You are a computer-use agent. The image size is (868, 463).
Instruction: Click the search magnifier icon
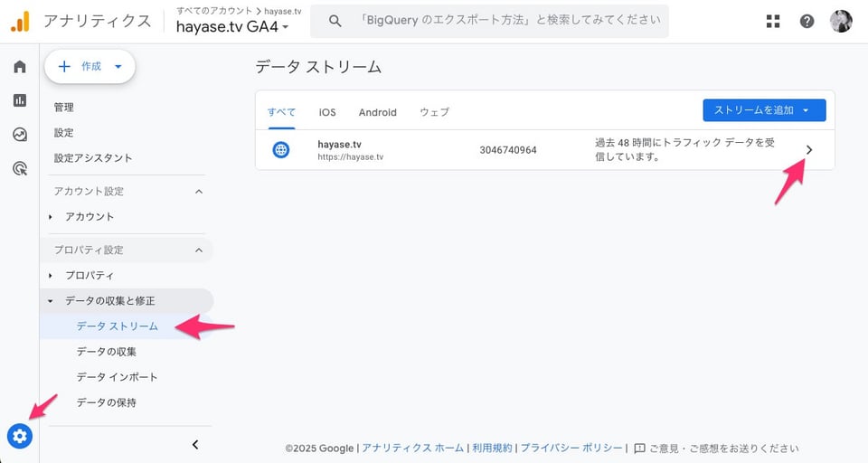(335, 21)
